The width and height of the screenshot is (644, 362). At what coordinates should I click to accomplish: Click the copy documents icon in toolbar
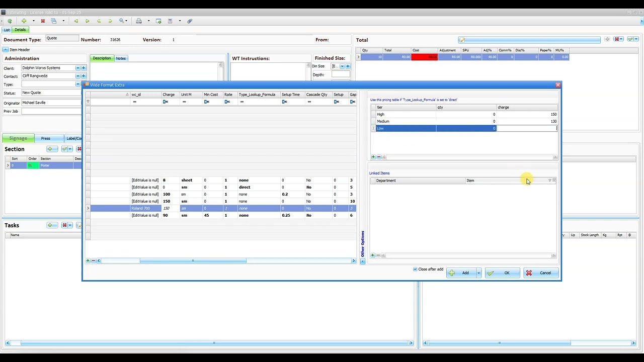coord(53,21)
